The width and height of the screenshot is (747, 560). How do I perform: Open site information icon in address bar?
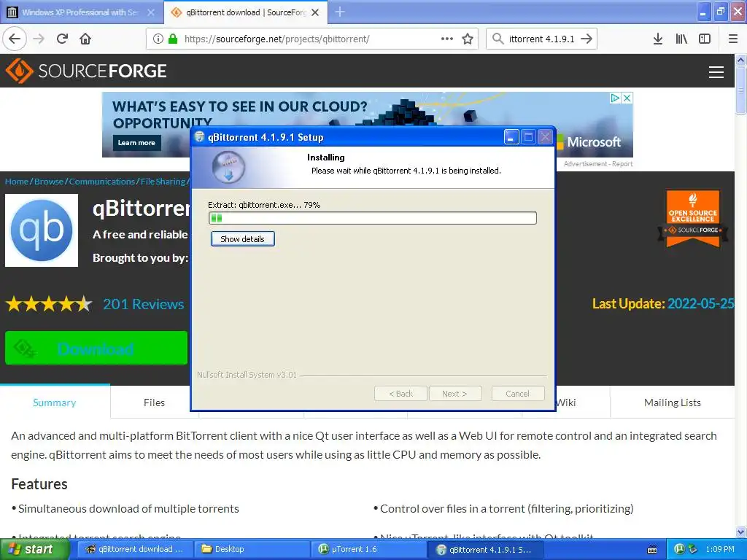(158, 39)
